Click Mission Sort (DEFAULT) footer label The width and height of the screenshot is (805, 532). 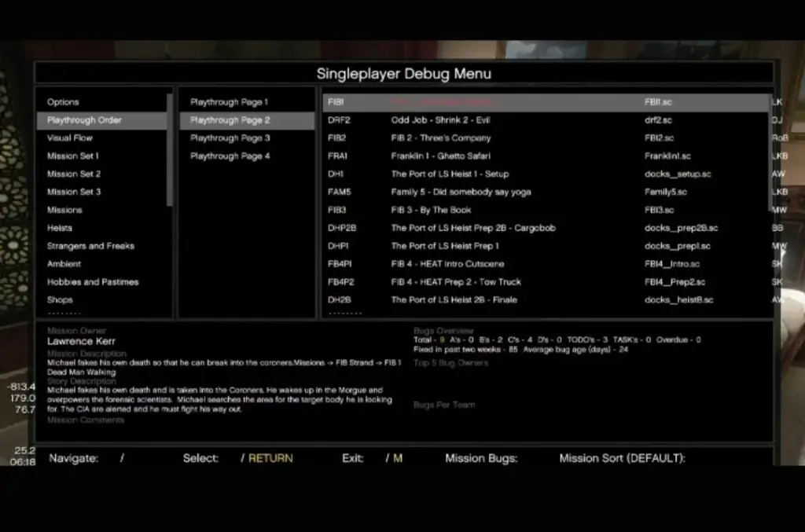coord(623,458)
